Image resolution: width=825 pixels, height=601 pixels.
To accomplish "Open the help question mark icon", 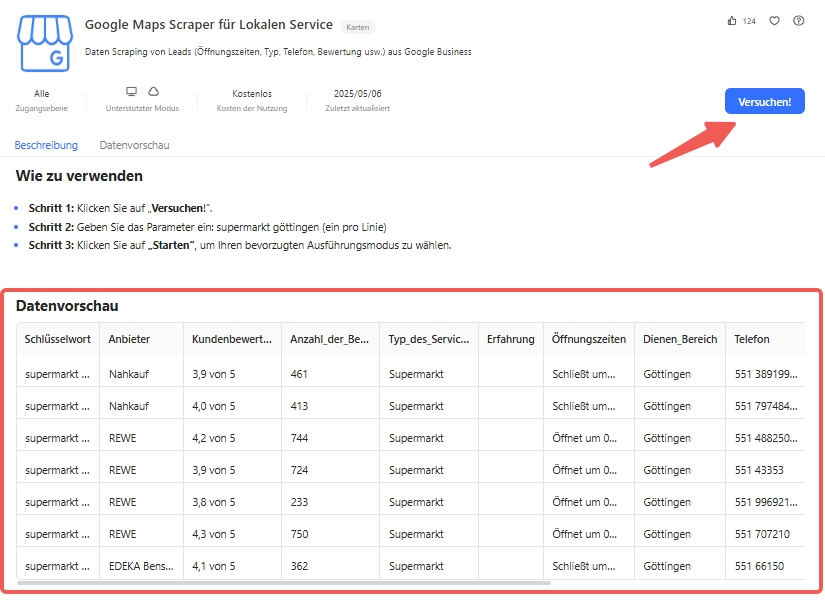I will 799,21.
